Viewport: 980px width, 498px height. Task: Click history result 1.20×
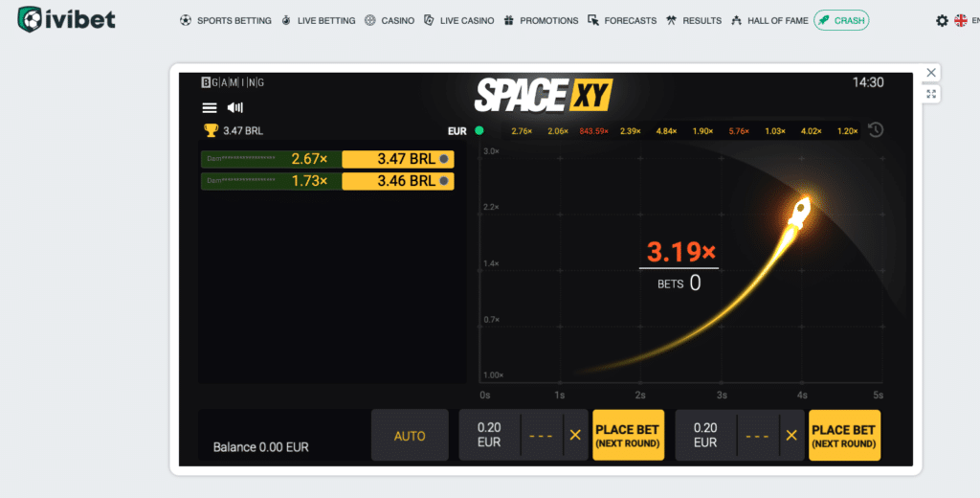pyautogui.click(x=848, y=131)
